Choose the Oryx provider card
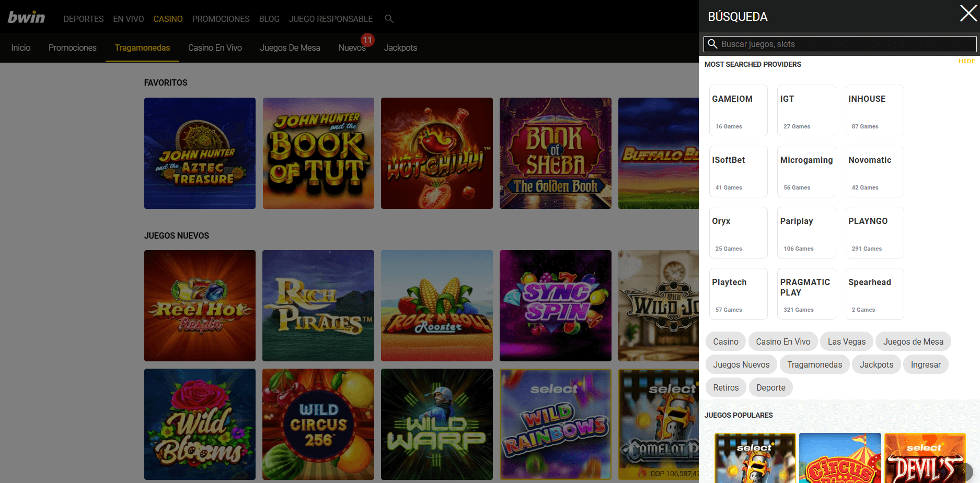Viewport: 980px width, 483px height. click(738, 232)
